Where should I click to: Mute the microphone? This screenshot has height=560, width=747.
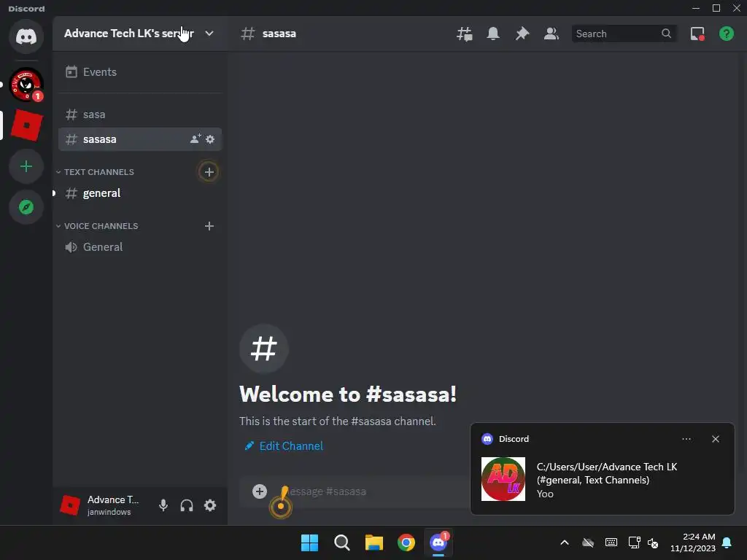click(x=163, y=505)
